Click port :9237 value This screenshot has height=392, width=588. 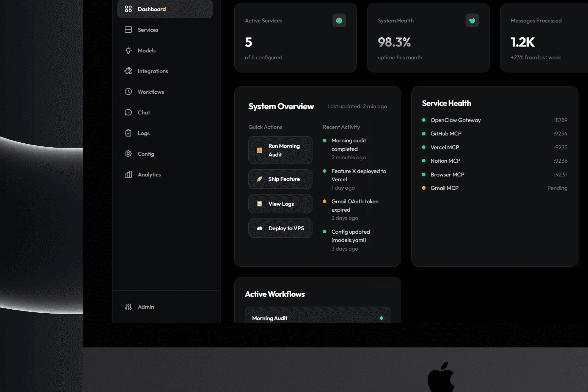(x=561, y=175)
